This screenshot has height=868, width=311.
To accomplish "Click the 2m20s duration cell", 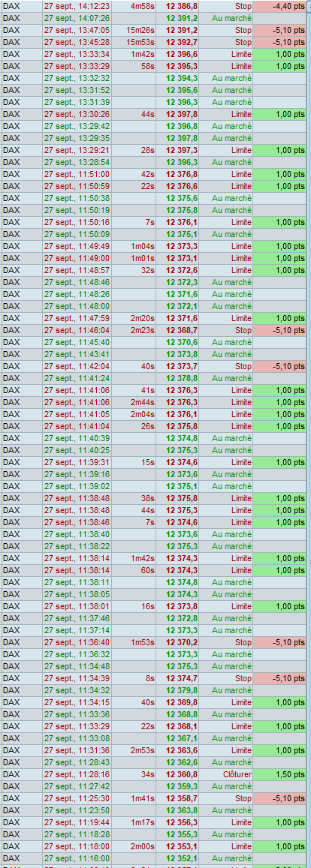I will pyautogui.click(x=134, y=318).
